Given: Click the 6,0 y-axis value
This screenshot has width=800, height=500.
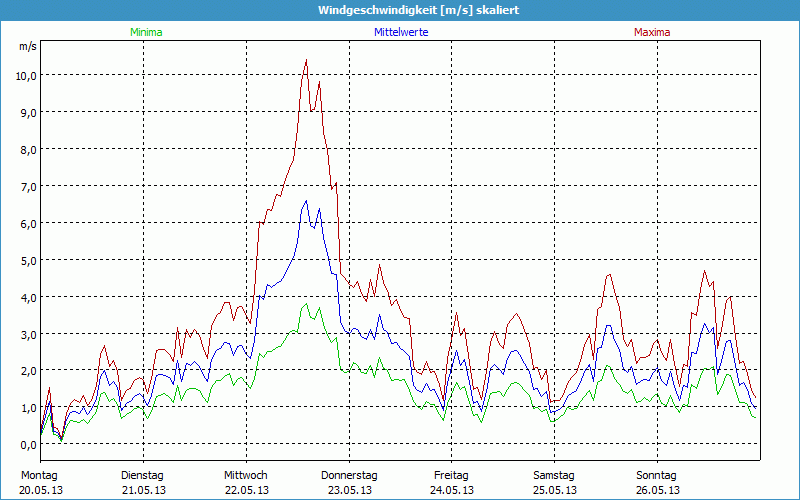Looking at the screenshot, I should coord(29,223).
